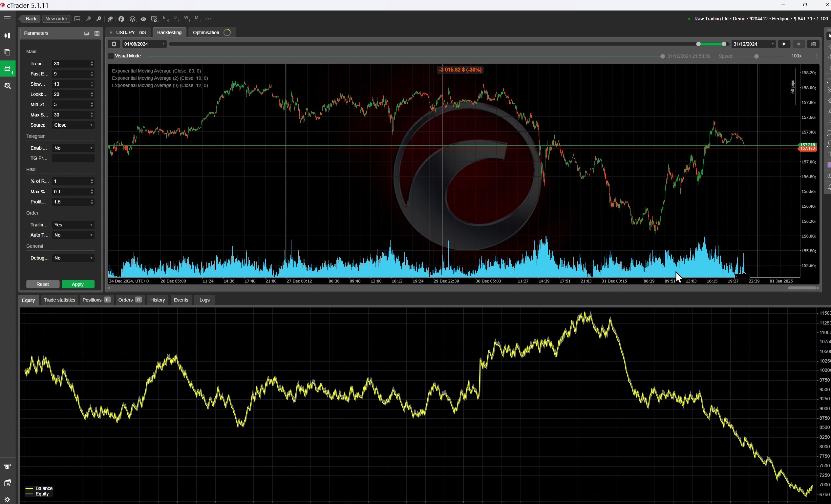
Task: Adjust Profit 1.5 value stepper
Action: (x=92, y=202)
